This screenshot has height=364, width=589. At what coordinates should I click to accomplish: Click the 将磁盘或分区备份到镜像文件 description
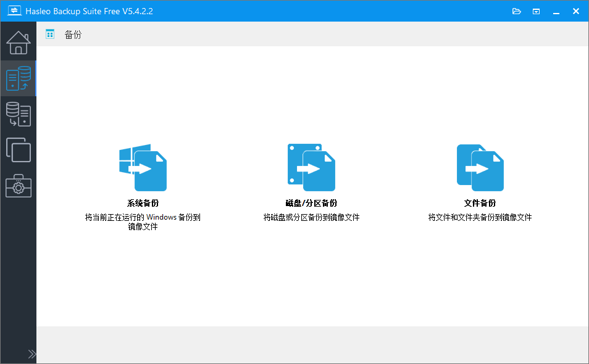point(311,217)
